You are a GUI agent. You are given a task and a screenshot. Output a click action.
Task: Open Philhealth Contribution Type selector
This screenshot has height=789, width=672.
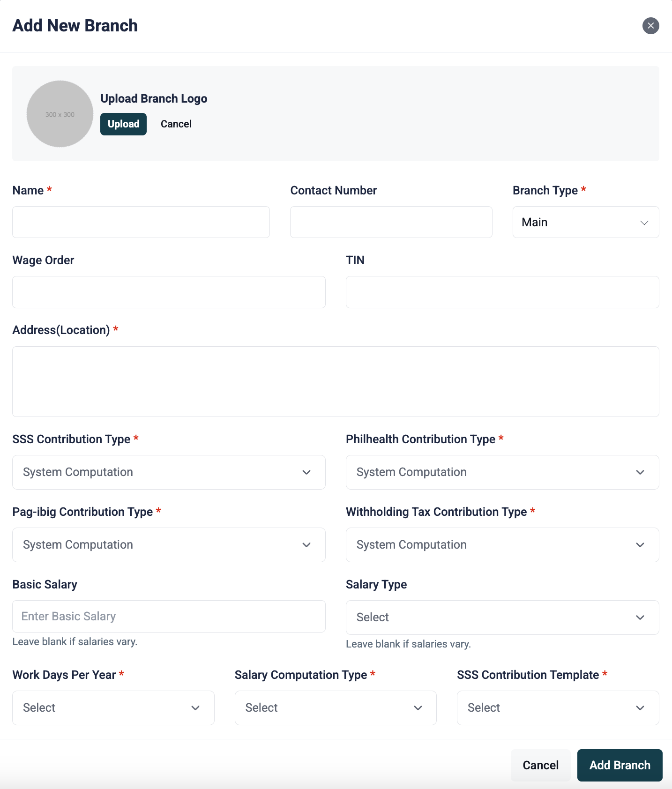pyautogui.click(x=502, y=472)
